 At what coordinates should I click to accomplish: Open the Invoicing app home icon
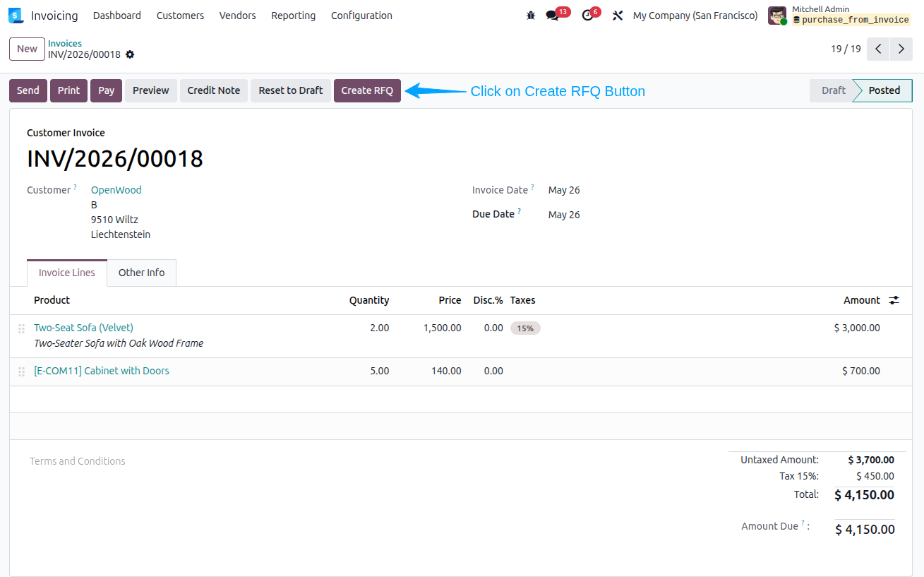pyautogui.click(x=16, y=16)
